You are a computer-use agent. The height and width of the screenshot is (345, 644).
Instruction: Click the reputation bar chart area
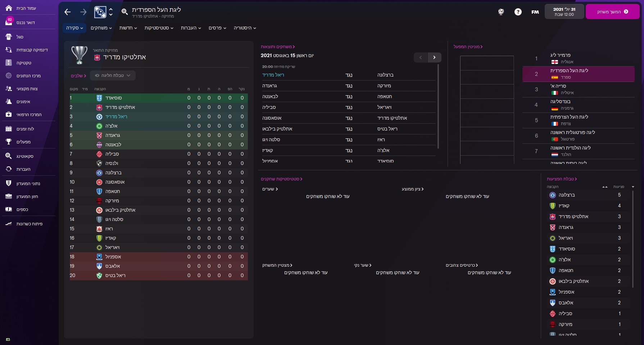click(487, 110)
